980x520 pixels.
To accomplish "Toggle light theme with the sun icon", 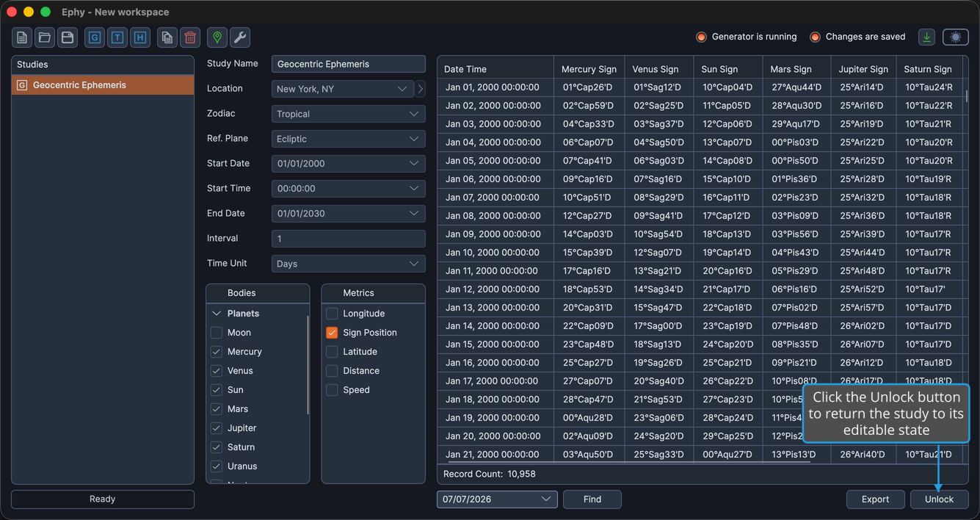I will (x=956, y=37).
